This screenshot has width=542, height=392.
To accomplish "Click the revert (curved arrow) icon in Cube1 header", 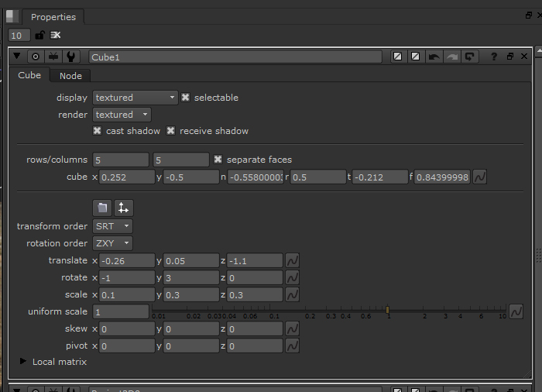I will click(471, 57).
